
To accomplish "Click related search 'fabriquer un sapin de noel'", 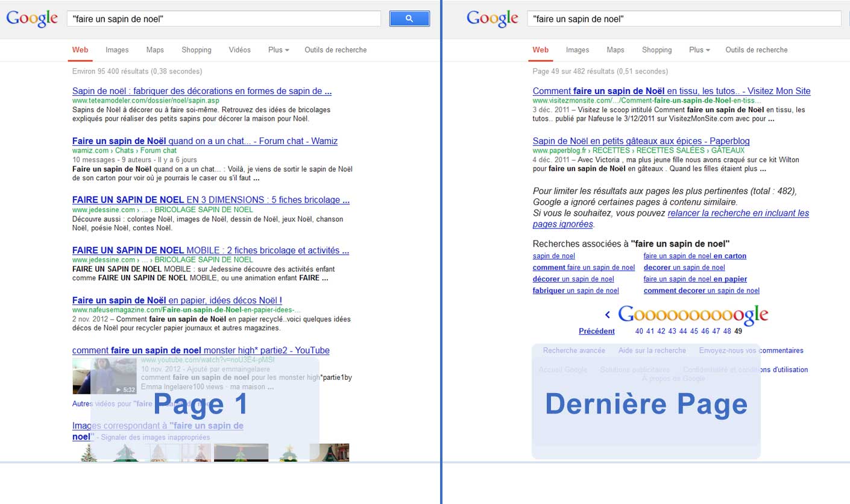I will (576, 291).
